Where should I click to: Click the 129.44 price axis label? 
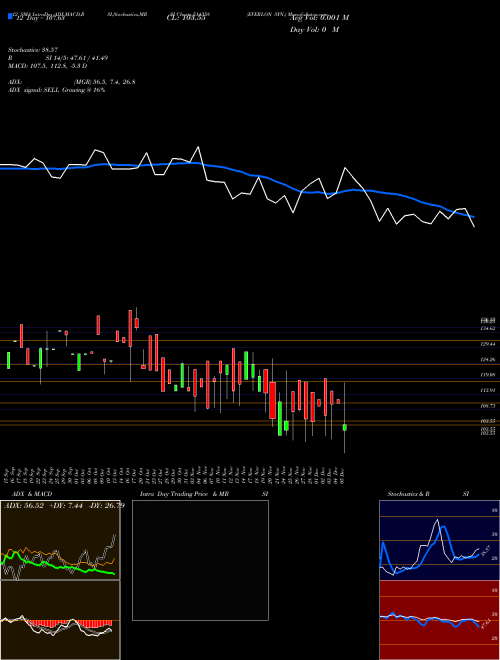tap(488, 344)
